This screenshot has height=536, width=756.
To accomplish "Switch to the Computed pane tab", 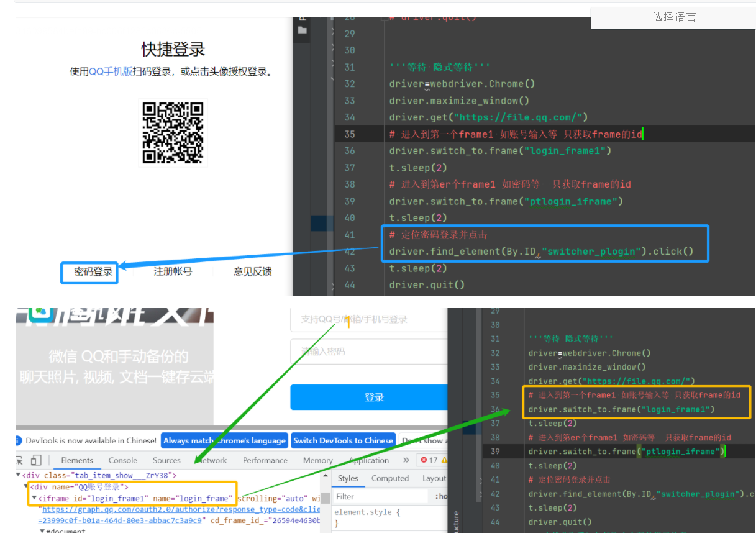I will point(390,478).
